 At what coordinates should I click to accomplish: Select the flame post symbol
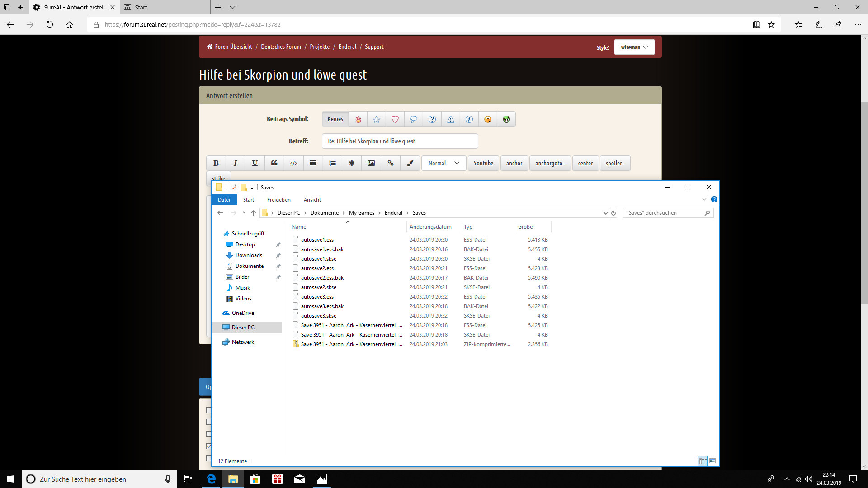358,119
